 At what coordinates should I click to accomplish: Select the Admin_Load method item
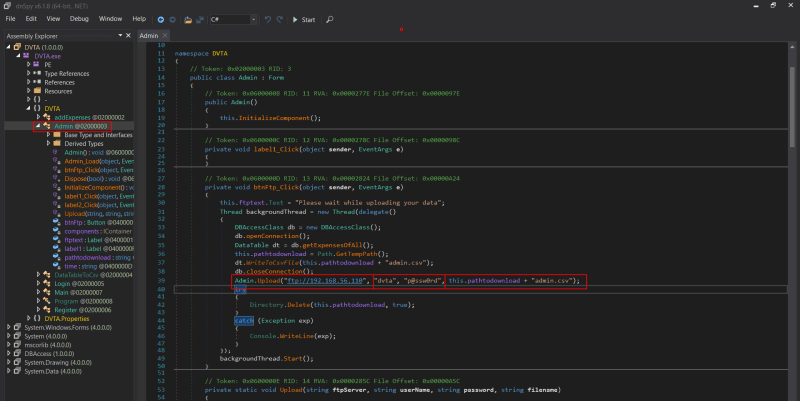(98, 161)
